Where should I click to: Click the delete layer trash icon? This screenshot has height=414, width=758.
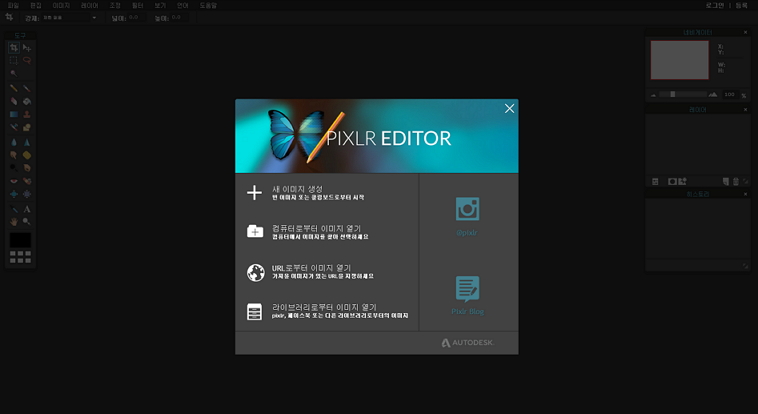tap(736, 181)
